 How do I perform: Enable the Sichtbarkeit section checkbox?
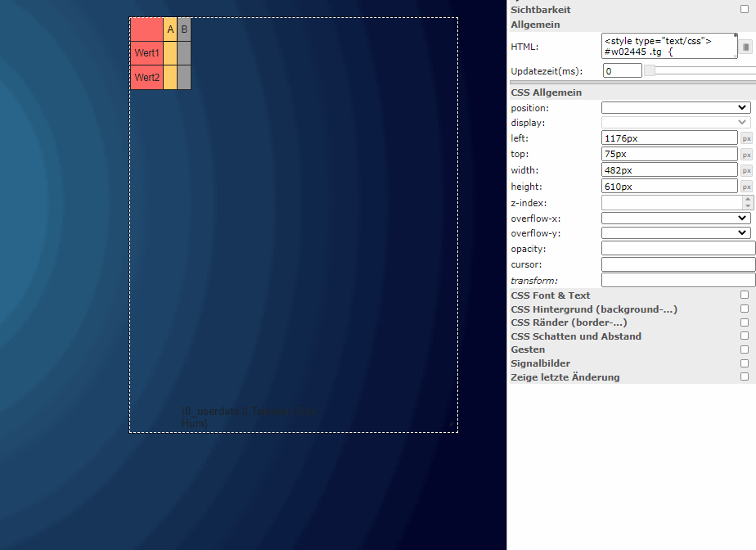tap(744, 9)
